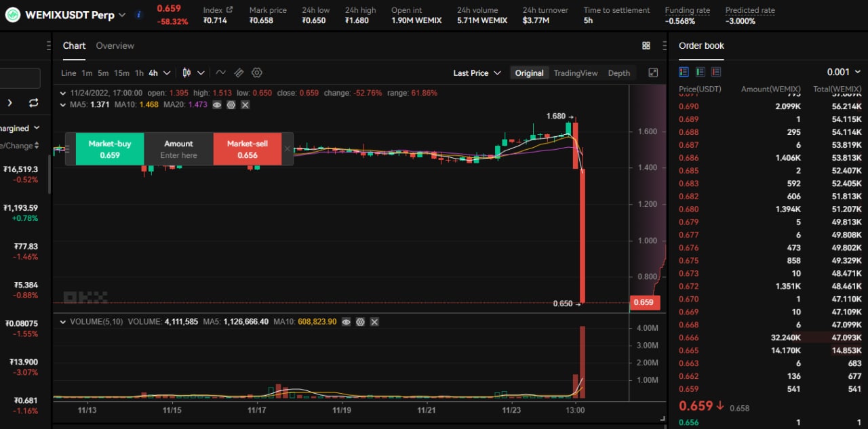The height and width of the screenshot is (429, 868).
Task: Click order book price 0.665 row
Action: (x=770, y=350)
